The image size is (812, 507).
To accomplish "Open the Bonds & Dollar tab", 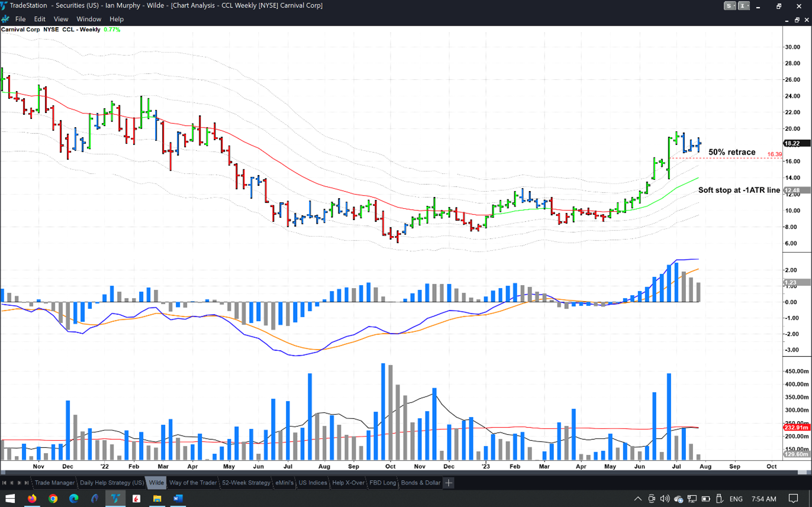I will tap(420, 483).
